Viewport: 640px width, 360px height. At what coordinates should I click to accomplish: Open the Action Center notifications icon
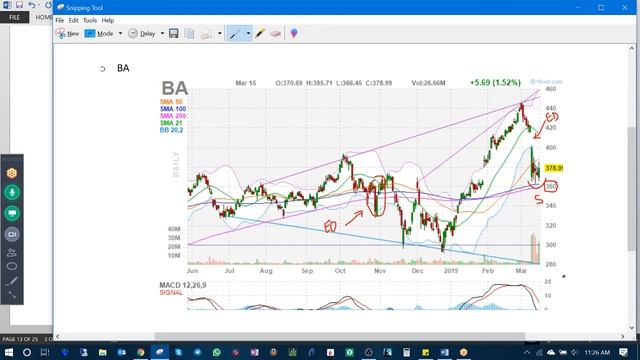[x=623, y=352]
